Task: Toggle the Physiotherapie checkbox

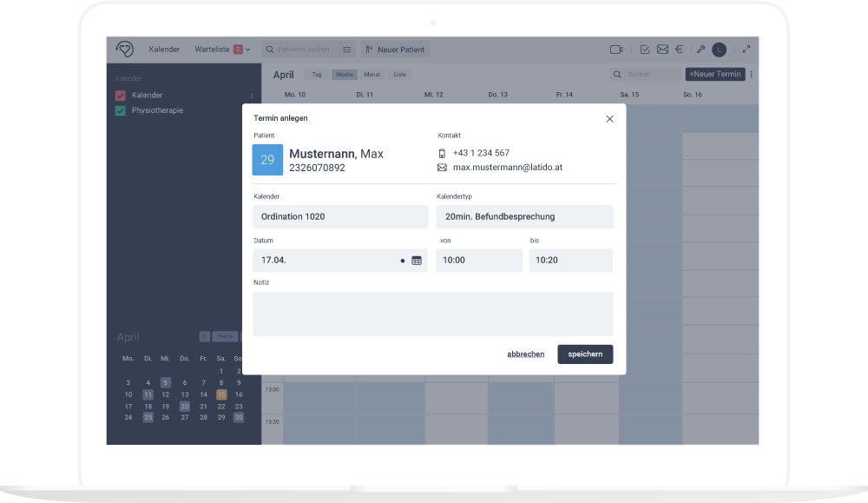Action: pyautogui.click(x=120, y=110)
